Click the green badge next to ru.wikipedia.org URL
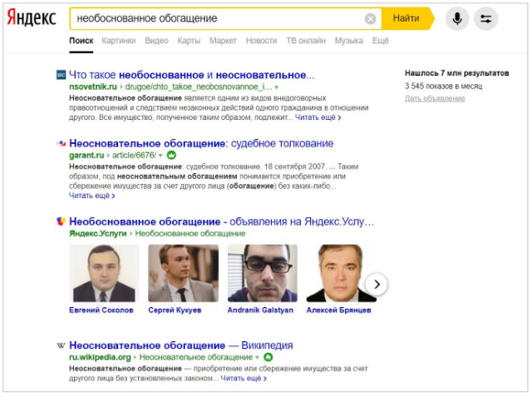 click(x=268, y=357)
